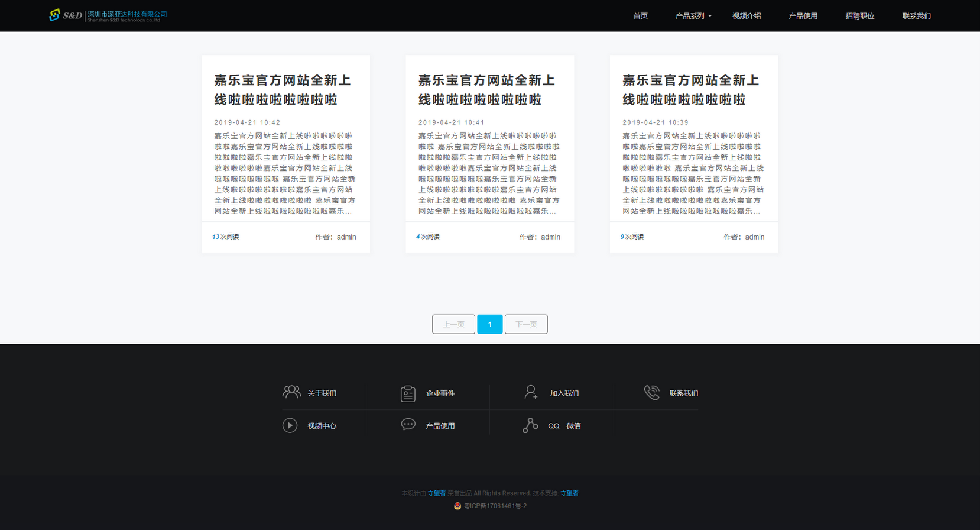
Task: Open 首页 in the top navigation
Action: 640,16
